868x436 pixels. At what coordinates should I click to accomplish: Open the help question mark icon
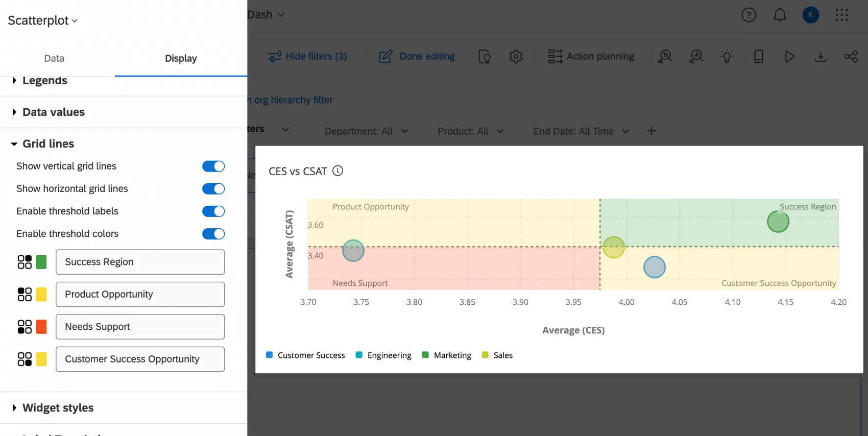pyautogui.click(x=749, y=15)
